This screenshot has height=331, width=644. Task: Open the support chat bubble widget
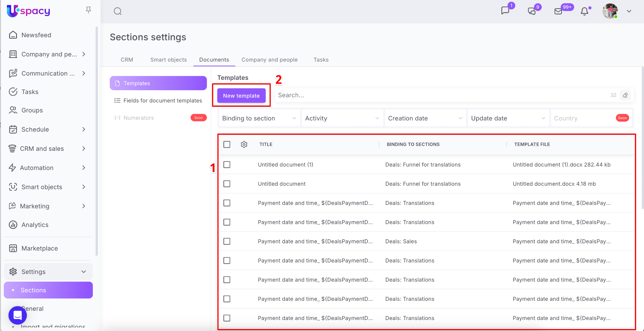pyautogui.click(x=18, y=315)
